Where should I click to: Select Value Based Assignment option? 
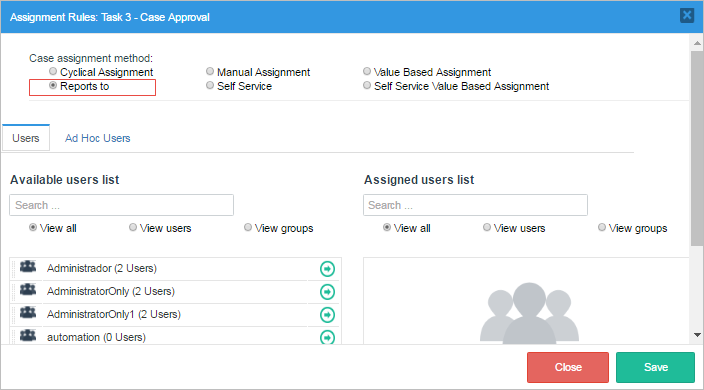point(367,71)
